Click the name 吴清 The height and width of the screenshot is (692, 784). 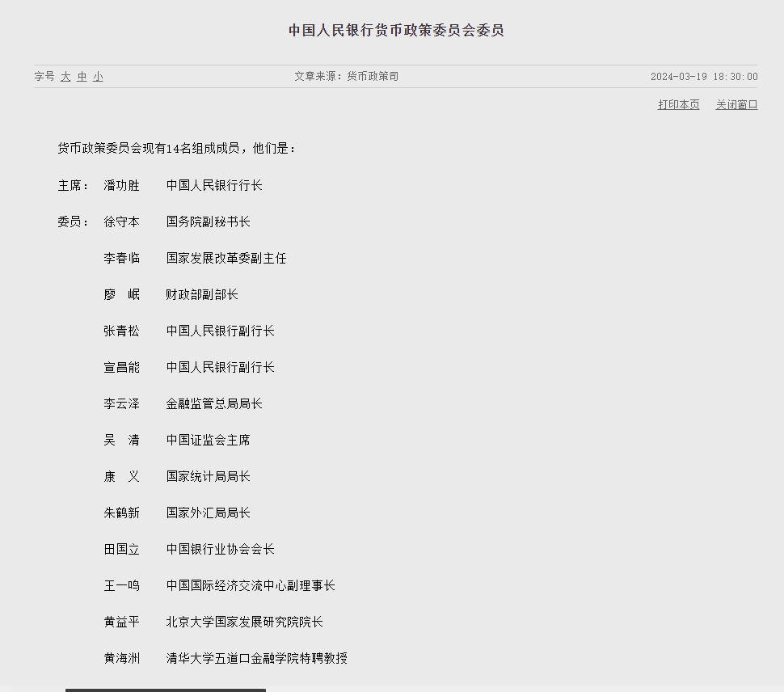click(121, 440)
